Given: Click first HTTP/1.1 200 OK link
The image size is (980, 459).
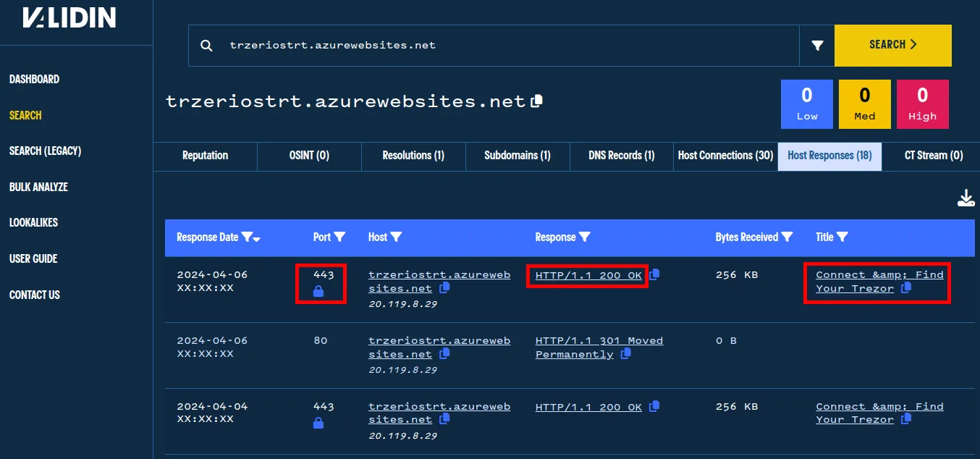Looking at the screenshot, I should (x=588, y=275).
